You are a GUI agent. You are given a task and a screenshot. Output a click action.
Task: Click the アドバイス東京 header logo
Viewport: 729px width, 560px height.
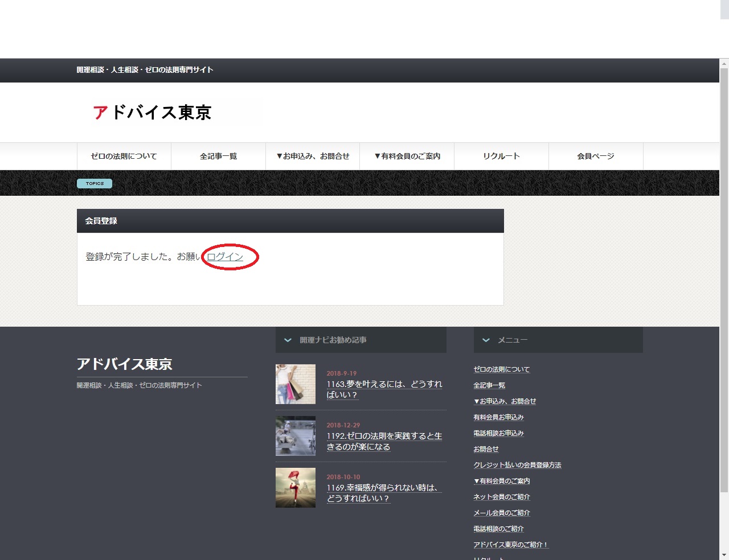point(152,113)
